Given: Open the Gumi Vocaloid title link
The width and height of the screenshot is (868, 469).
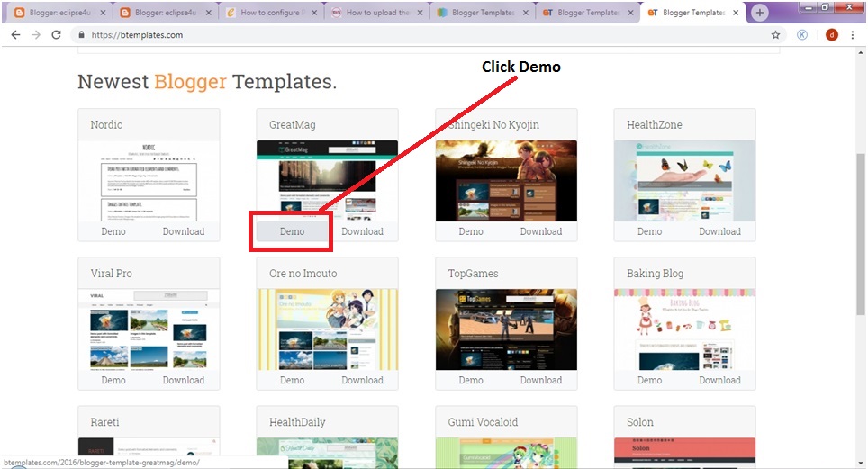Looking at the screenshot, I should [x=484, y=422].
